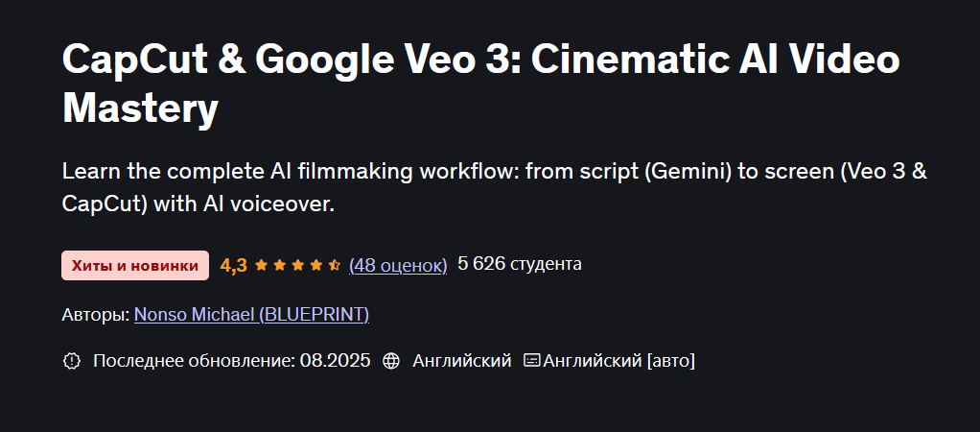Screen dimensions: 980x432
Task: Click the first rating star
Action: [261, 265]
